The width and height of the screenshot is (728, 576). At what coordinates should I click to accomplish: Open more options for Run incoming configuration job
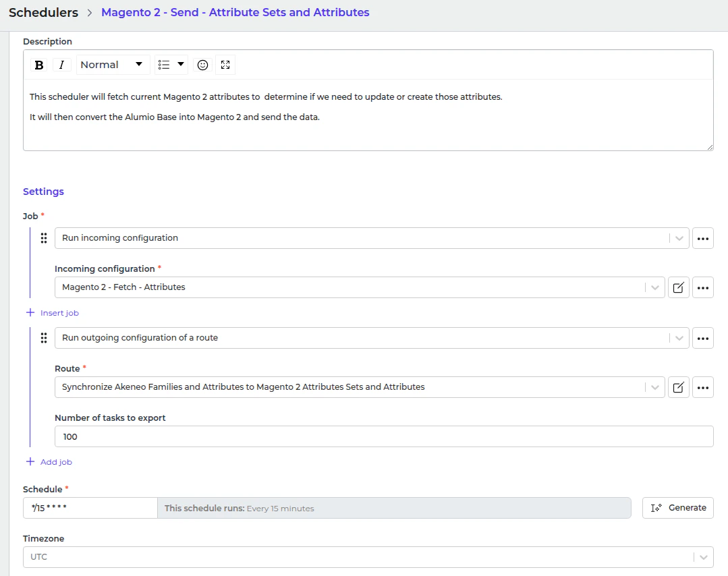point(703,238)
